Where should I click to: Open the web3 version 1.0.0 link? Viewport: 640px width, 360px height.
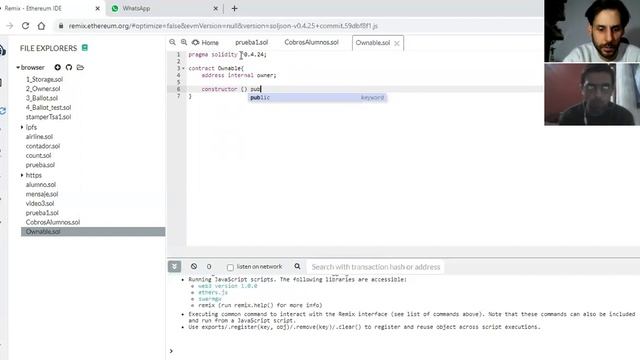pyautogui.click(x=228, y=286)
